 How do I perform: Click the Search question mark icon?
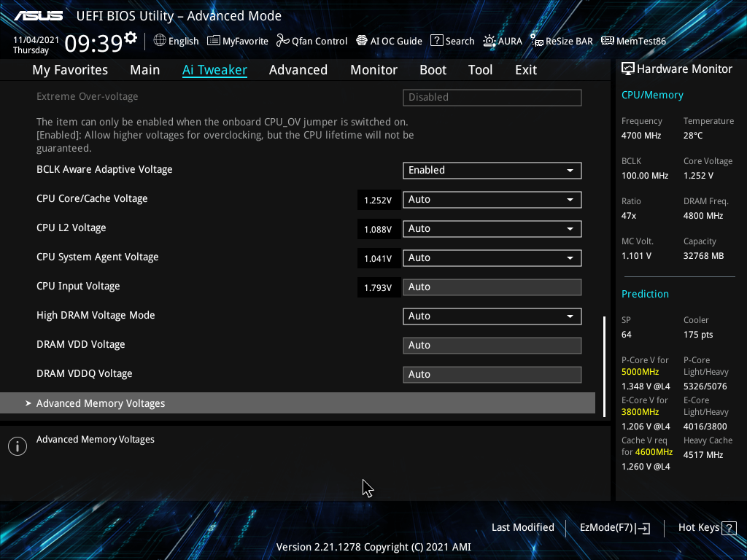coord(437,41)
